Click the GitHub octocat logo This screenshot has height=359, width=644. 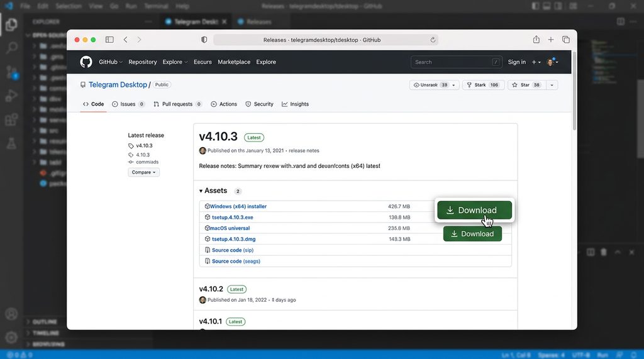tap(86, 62)
